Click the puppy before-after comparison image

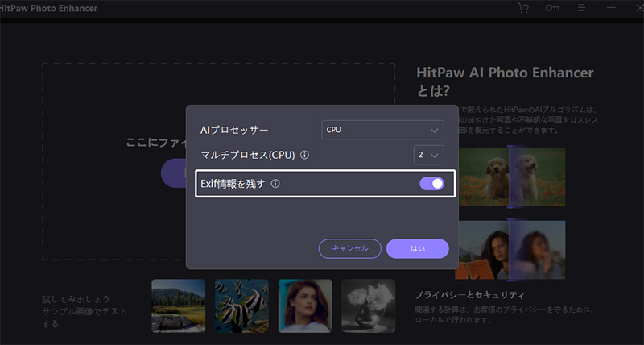click(512, 177)
